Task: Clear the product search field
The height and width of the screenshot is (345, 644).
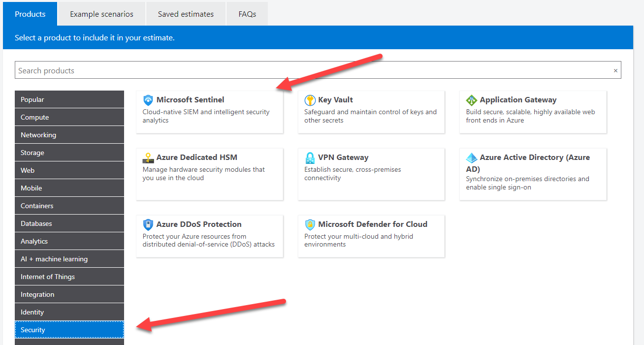Action: click(x=615, y=70)
